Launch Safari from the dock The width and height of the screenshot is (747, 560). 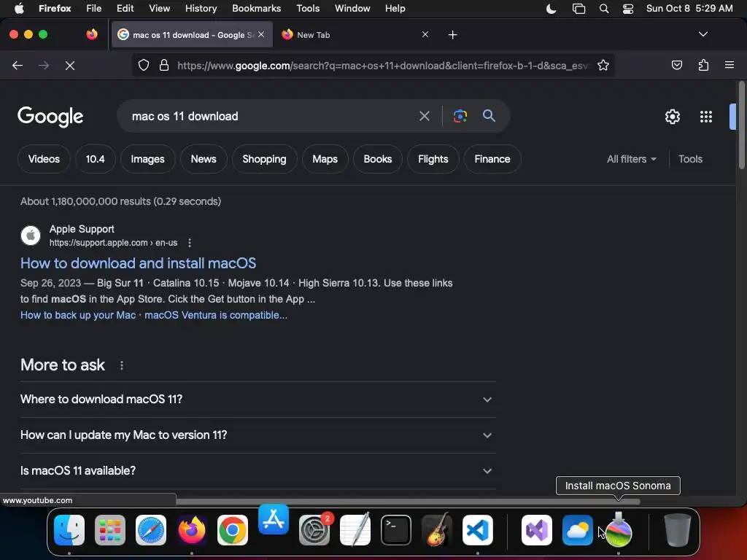coord(151,530)
